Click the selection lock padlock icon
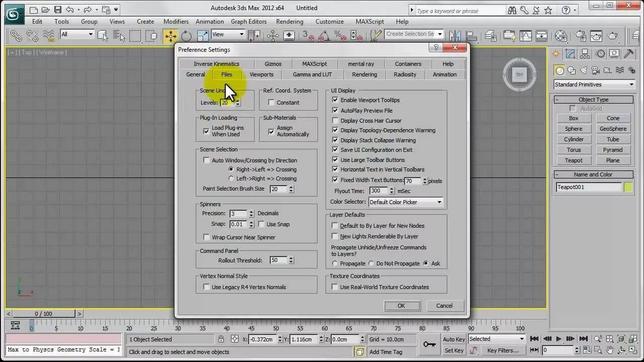This screenshot has height=362, width=644. [x=221, y=339]
